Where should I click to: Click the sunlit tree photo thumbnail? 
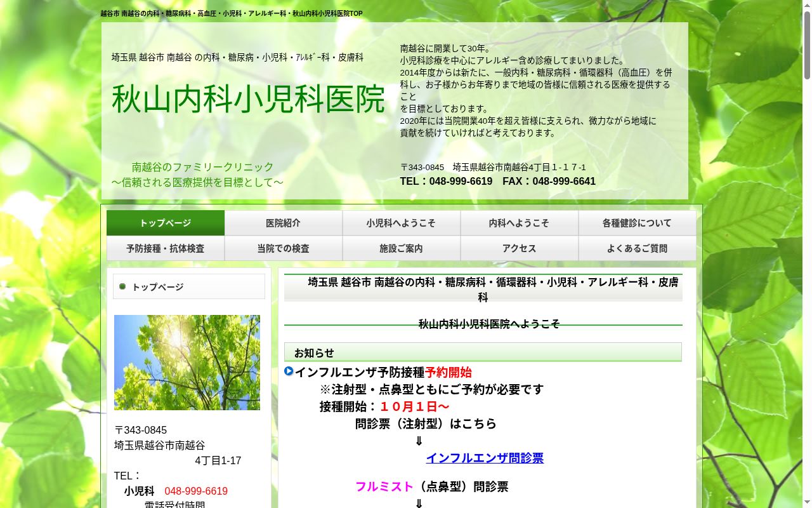tap(187, 363)
